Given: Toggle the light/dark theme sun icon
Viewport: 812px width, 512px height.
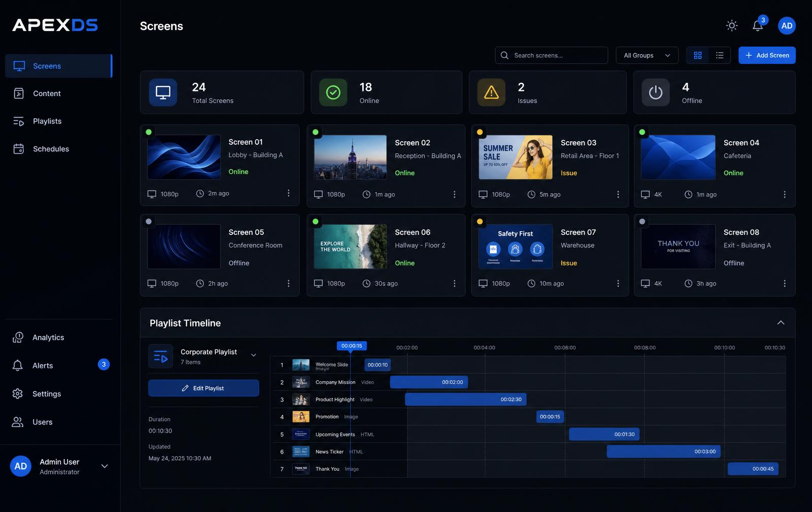Looking at the screenshot, I should [731, 25].
